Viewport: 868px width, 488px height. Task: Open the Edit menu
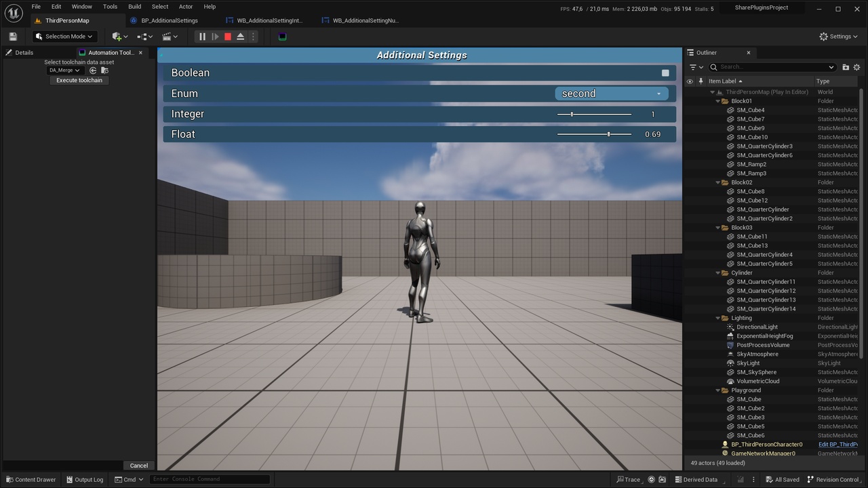(x=56, y=7)
